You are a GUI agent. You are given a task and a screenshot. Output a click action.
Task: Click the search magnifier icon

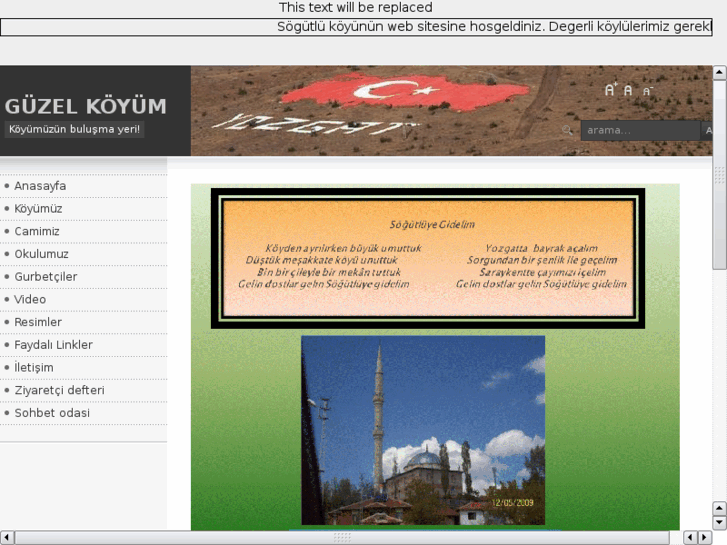(x=567, y=130)
